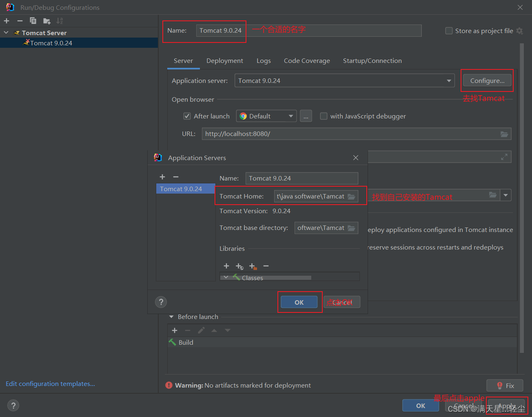Save configuration to new folder icon
This screenshot has width=532, height=417.
(x=47, y=21)
